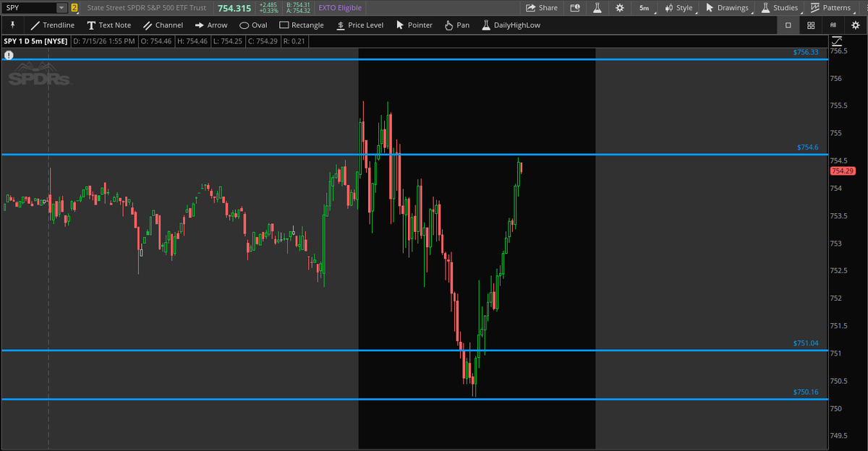Open the calendar clock events icon
The image size is (868, 451).
click(575, 8)
